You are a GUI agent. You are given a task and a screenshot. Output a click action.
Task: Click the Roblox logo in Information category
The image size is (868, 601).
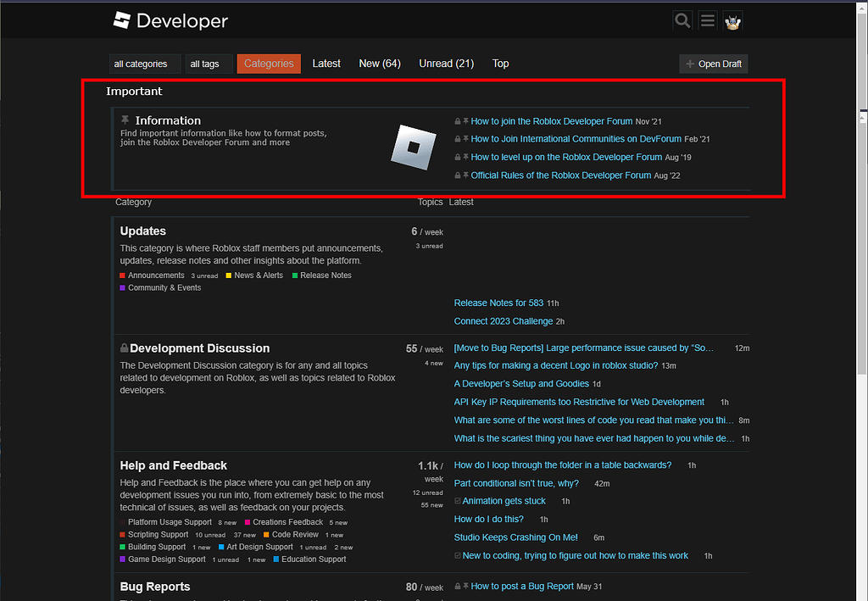pyautogui.click(x=413, y=147)
